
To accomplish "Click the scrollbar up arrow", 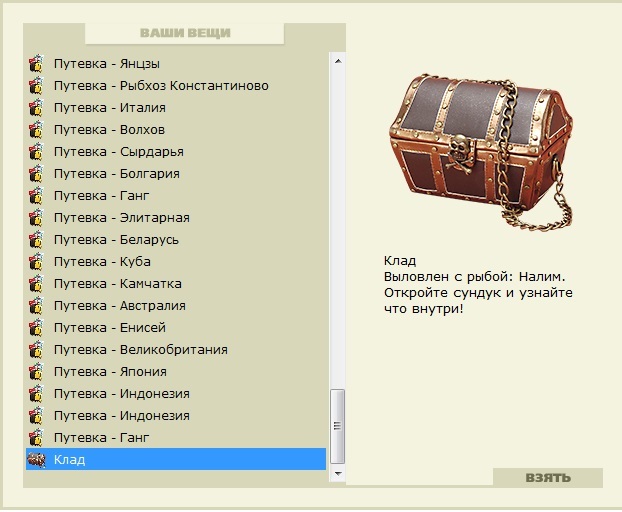I will coord(338,61).
